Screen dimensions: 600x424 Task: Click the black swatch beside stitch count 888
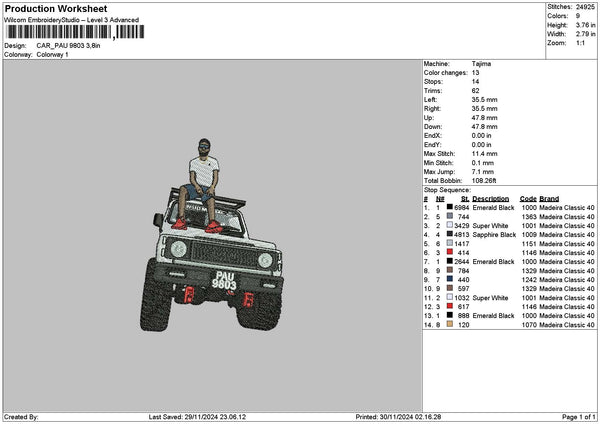coord(450,315)
